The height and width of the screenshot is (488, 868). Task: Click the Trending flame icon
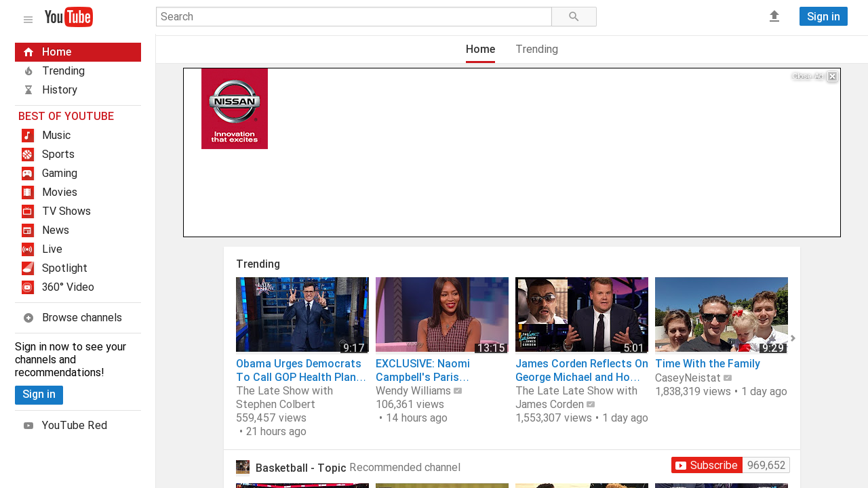pyautogui.click(x=28, y=71)
